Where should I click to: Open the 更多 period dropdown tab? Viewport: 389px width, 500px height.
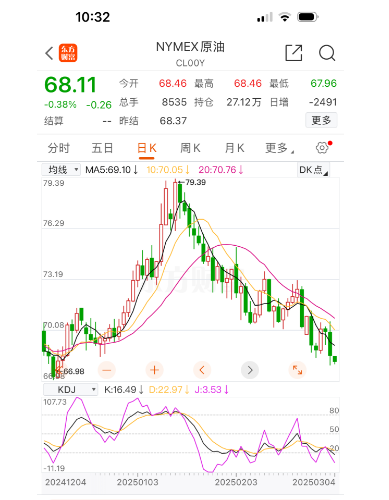tap(279, 148)
